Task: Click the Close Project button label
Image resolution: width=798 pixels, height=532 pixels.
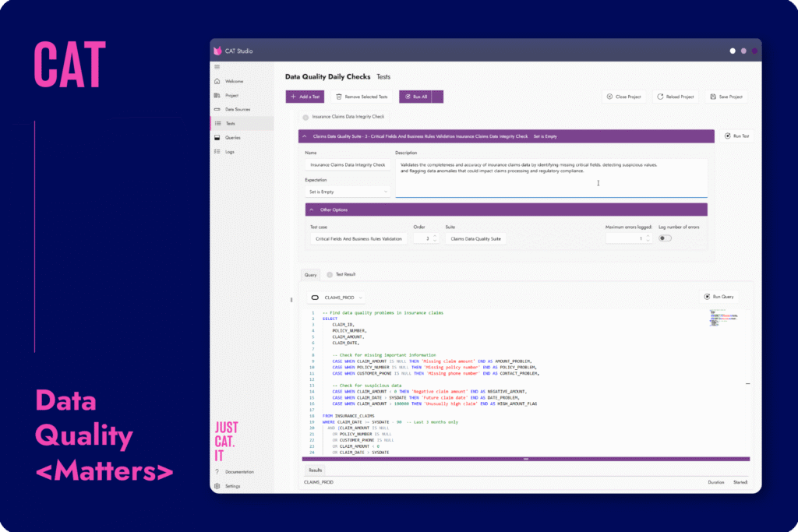Action: (628, 97)
